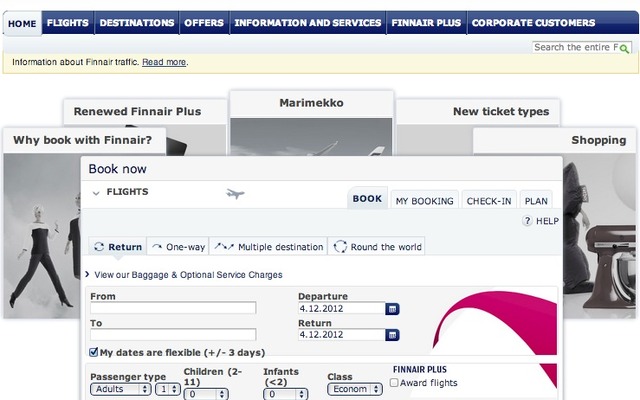This screenshot has width=640, height=400.
Task: Open the CORPORATE CUSTOMERS menu
Action: click(533, 23)
